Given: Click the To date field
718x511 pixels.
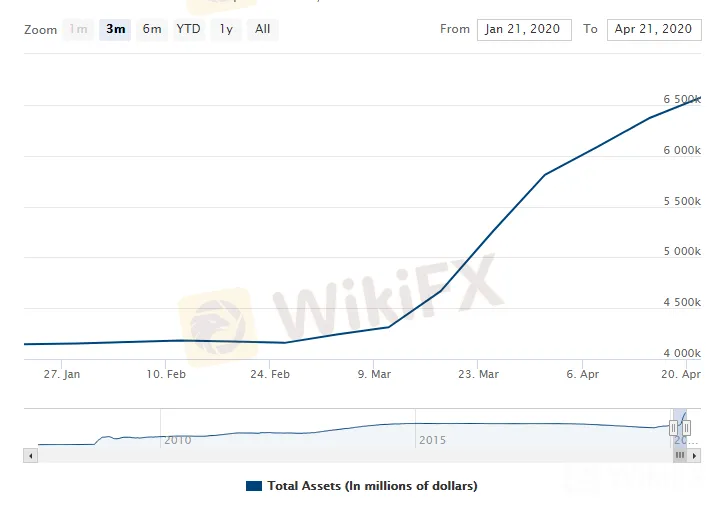Looking at the screenshot, I should pyautogui.click(x=654, y=29).
